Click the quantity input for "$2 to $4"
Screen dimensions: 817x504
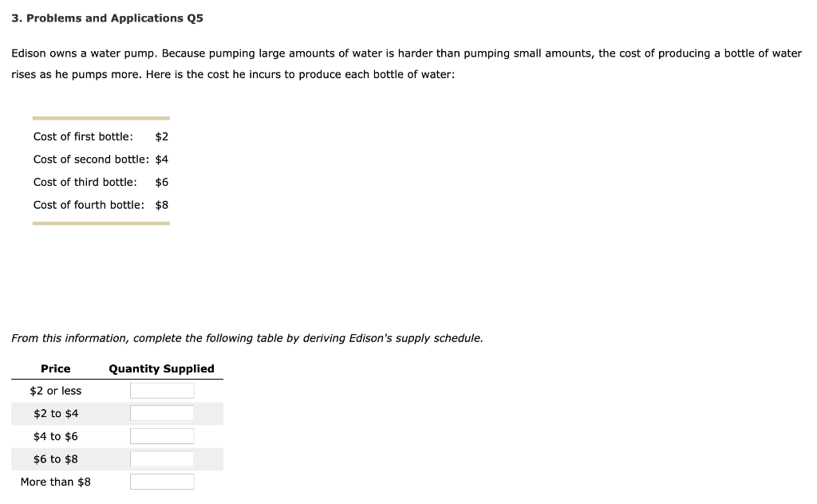(x=162, y=412)
